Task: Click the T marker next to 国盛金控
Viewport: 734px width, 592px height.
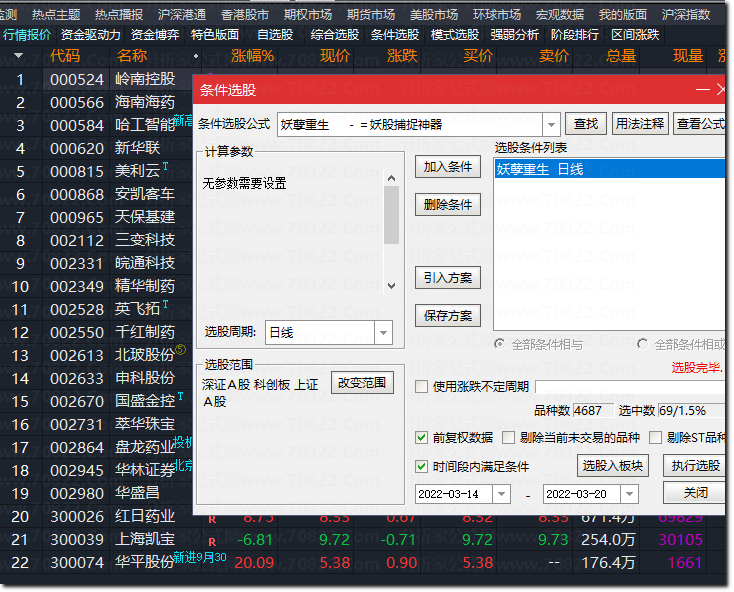Action: coord(180,396)
